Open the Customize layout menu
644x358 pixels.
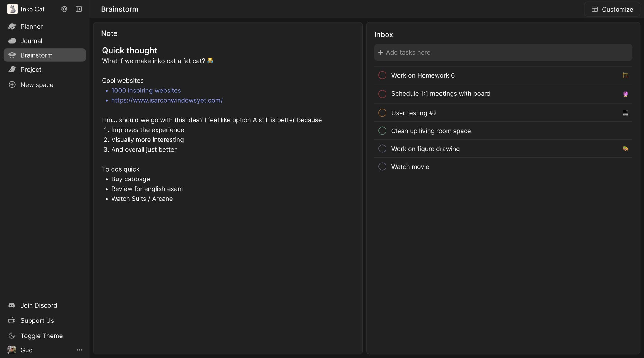[x=612, y=9]
